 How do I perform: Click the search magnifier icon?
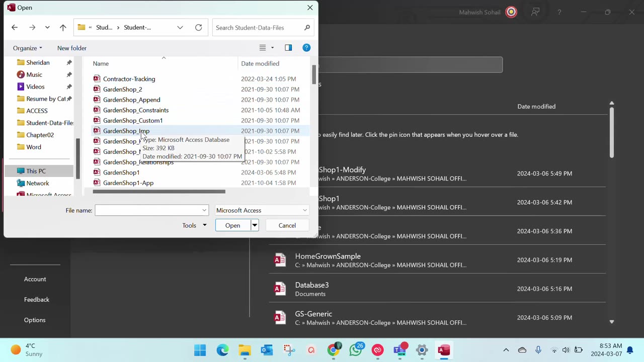(x=307, y=28)
